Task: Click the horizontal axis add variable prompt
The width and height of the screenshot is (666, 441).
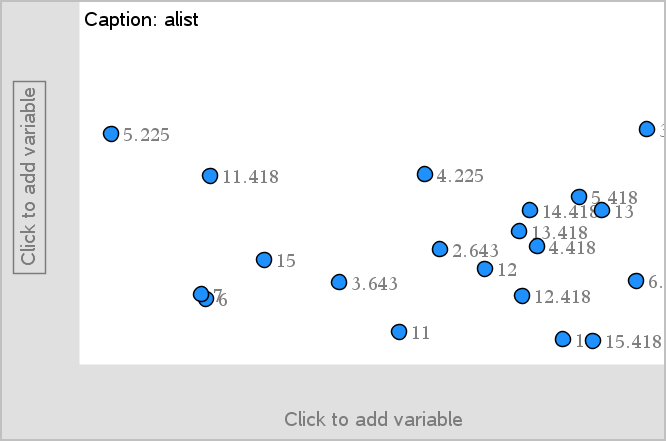Action: (373, 419)
